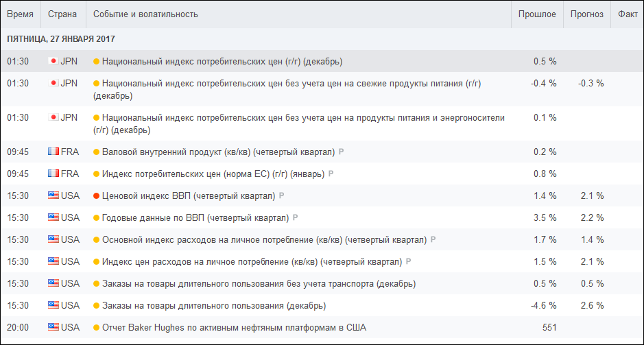Screen dimensions: 644x345
Task: Open Валовой внутренний продукт France event
Action: click(x=219, y=152)
